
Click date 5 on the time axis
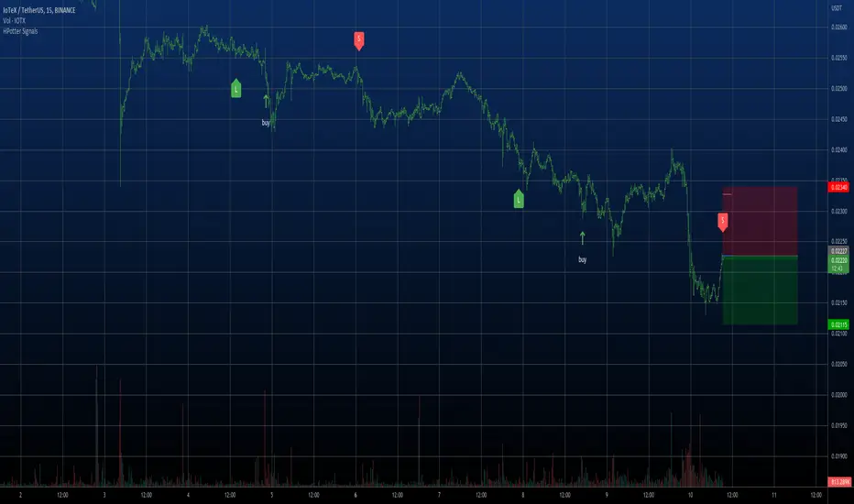272,495
